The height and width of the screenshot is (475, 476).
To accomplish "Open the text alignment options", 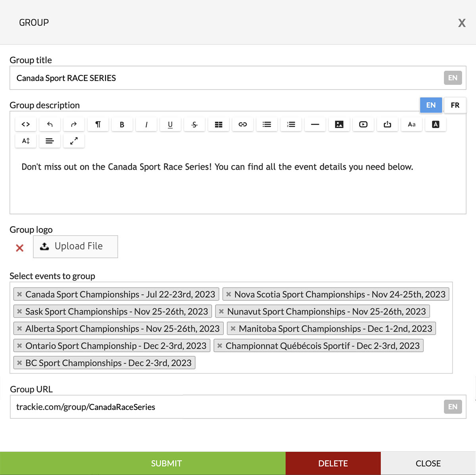I will pos(50,141).
